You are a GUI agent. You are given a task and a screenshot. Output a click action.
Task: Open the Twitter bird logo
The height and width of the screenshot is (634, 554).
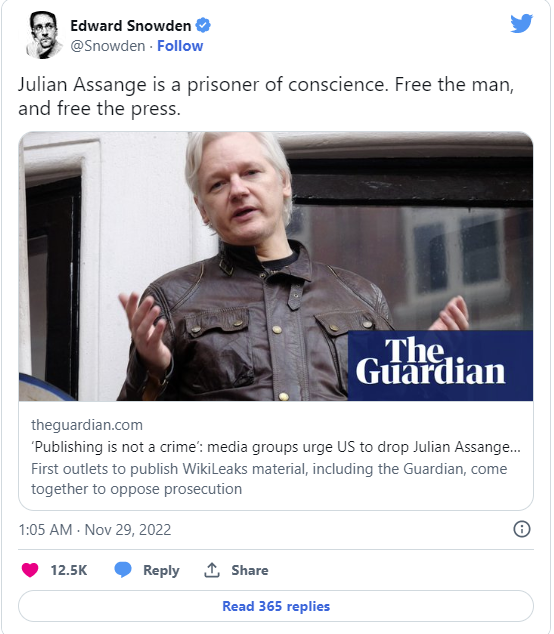pyautogui.click(x=521, y=23)
